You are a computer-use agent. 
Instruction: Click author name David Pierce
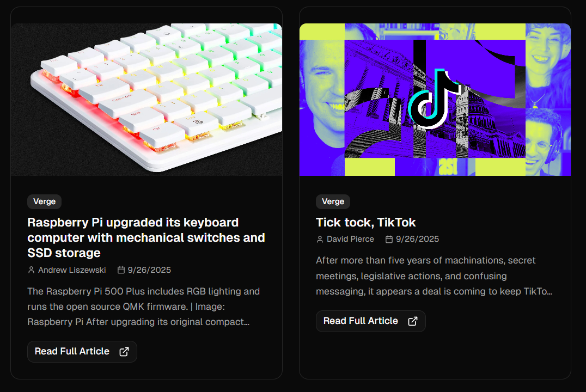click(350, 239)
